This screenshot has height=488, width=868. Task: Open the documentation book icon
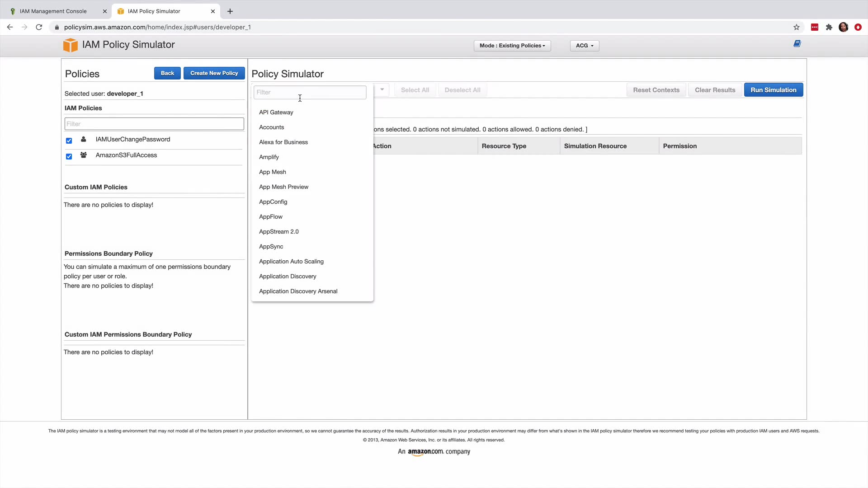tap(797, 44)
